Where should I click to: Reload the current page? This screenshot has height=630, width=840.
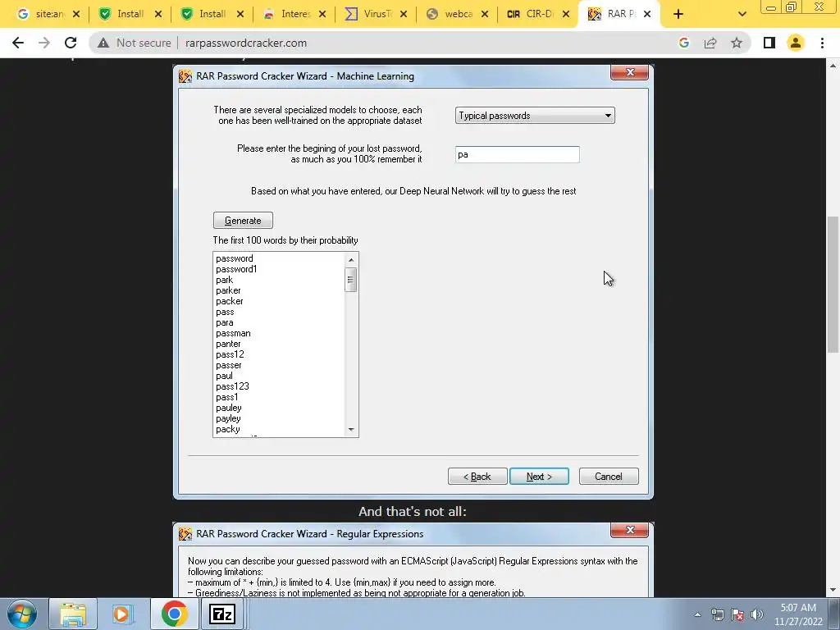(x=71, y=43)
